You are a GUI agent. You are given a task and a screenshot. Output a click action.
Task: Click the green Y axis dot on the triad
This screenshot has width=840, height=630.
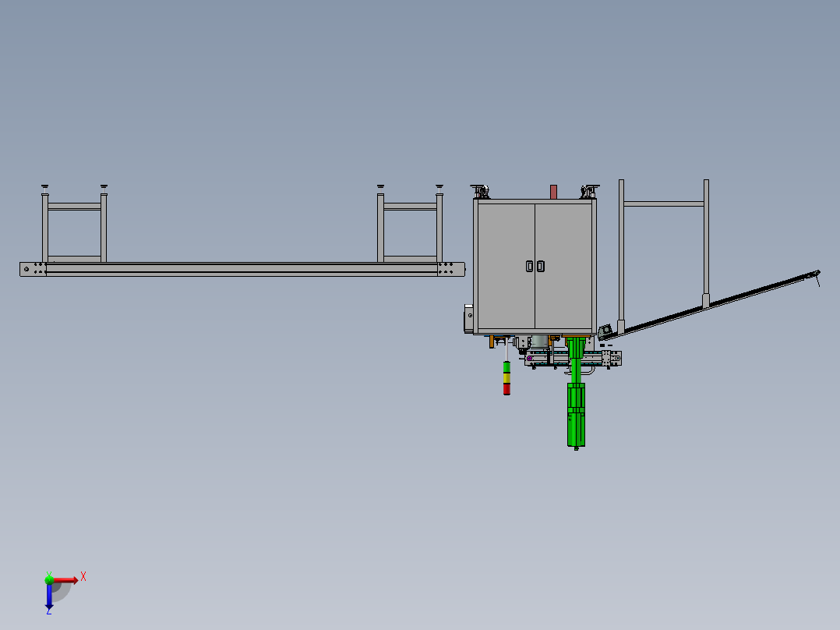coord(49,579)
